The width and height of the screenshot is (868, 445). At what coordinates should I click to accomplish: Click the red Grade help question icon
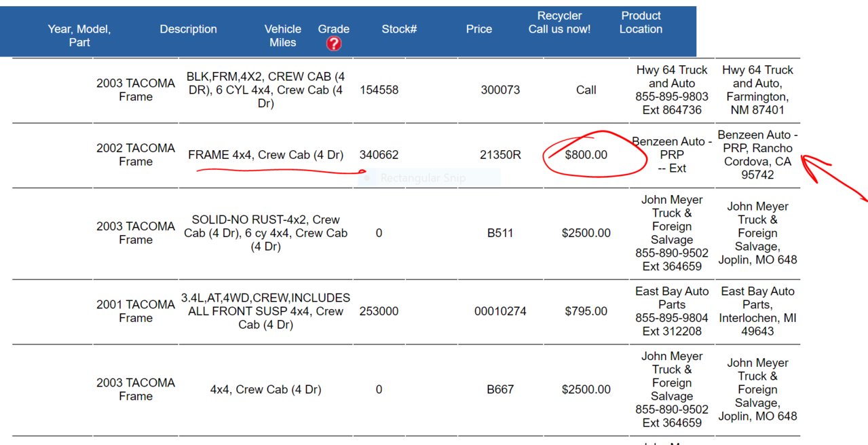point(333,43)
